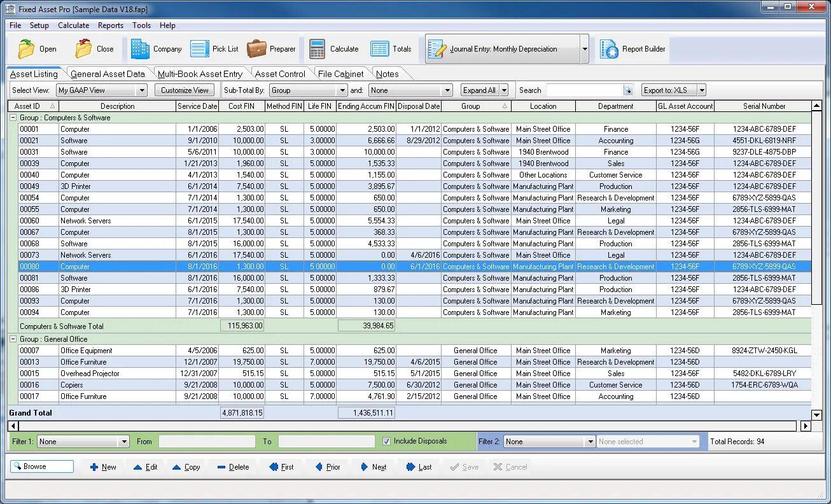Screen dimensions: 831x504
Task: Click the Serial Number column header
Action: [764, 106]
